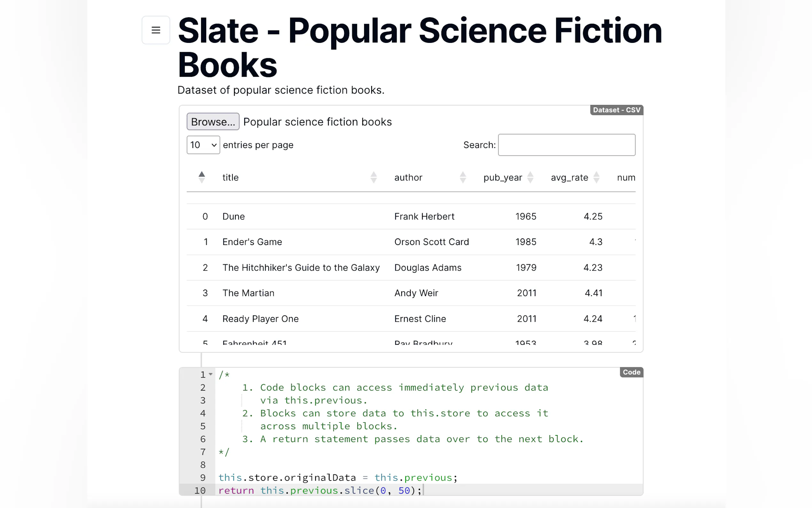Click the Dataset - CSV block label

(616, 110)
